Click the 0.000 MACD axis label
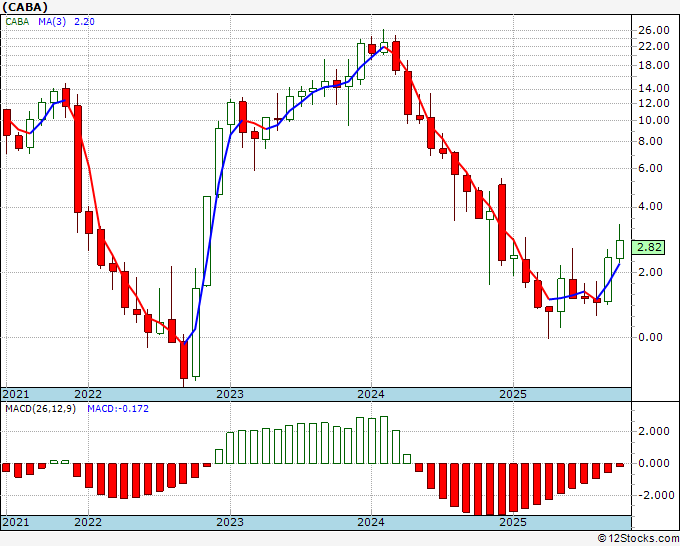Viewport: 680px width, 546px height. tap(654, 464)
